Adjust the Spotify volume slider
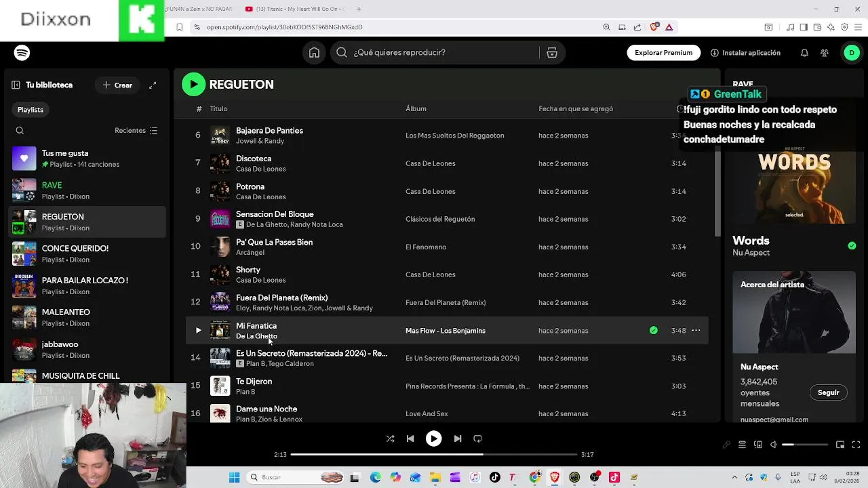The image size is (868, 488). pos(805,445)
